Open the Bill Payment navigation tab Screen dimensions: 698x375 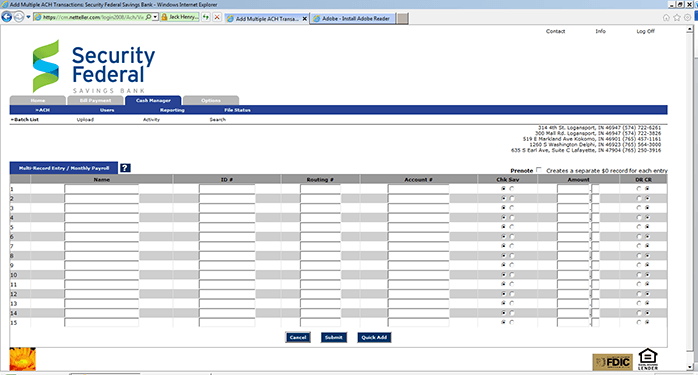click(95, 101)
